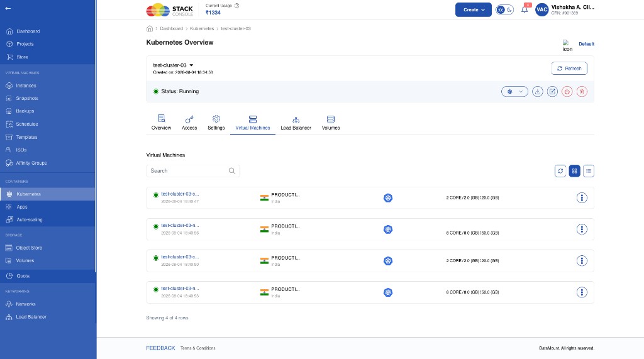The width and height of the screenshot is (644, 359).
Task: Switch to Load Balancer tab
Action: click(x=296, y=123)
